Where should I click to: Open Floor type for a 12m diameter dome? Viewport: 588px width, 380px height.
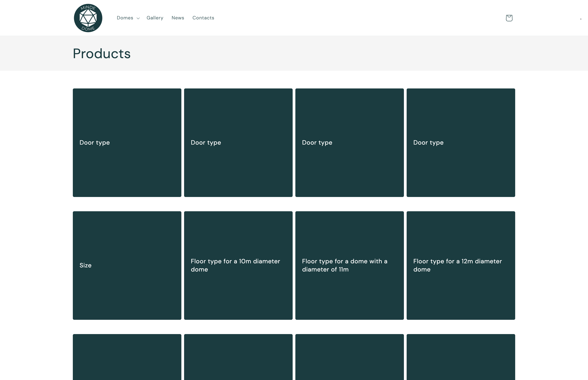(461, 265)
